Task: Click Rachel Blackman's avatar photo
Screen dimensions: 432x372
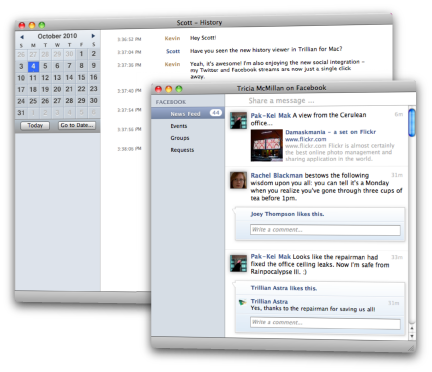Action: [x=238, y=180]
